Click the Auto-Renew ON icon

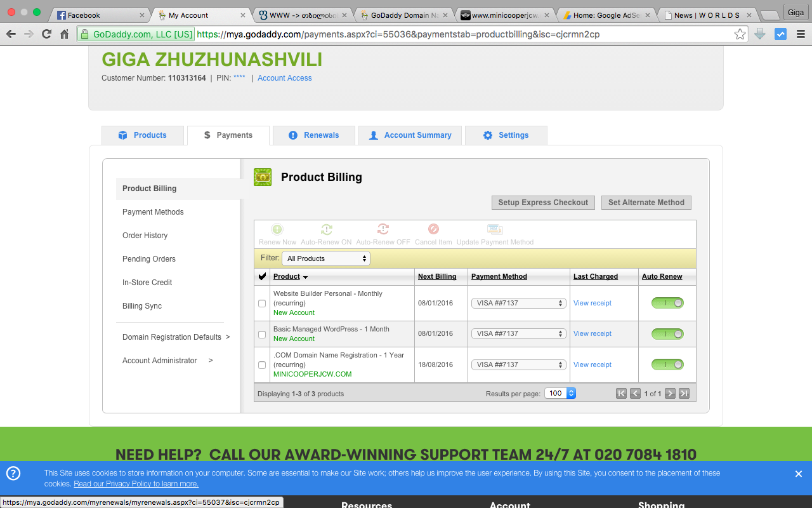tap(326, 229)
